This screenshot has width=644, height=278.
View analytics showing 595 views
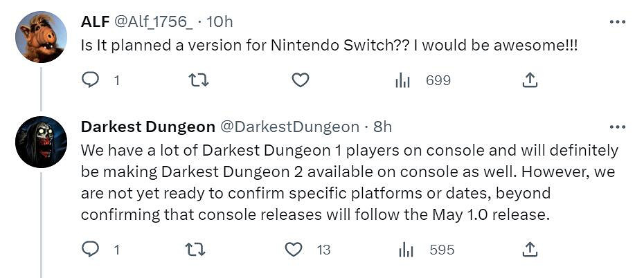pos(406,250)
